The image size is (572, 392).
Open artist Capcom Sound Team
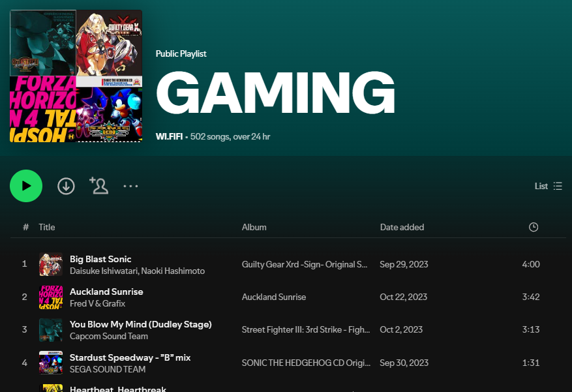tap(109, 336)
